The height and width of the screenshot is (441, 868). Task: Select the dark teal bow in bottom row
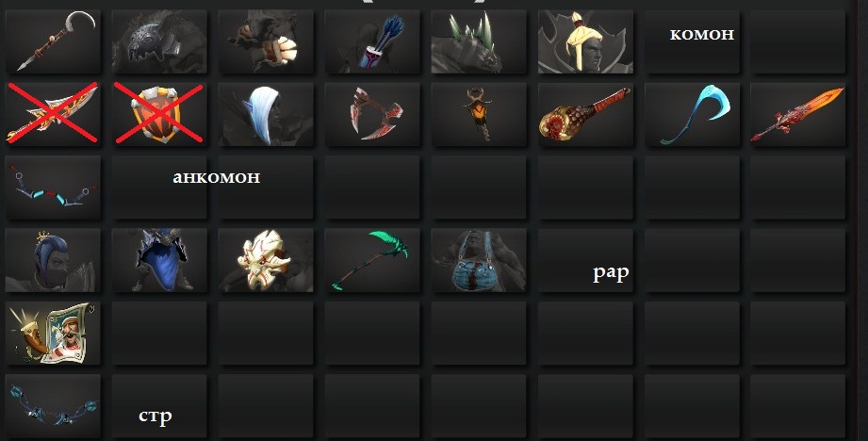coord(53,406)
